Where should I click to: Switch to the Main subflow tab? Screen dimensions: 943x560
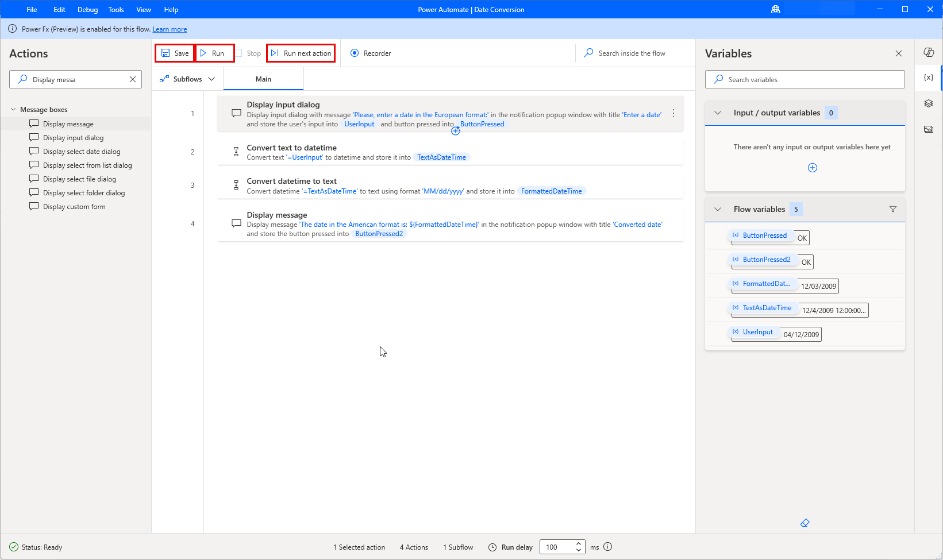263,79
